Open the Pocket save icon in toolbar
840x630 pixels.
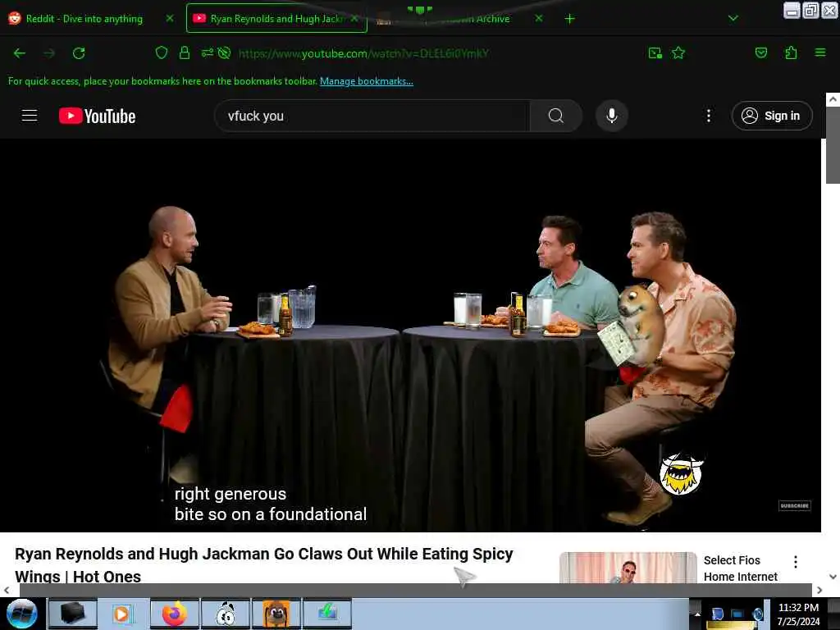760,52
